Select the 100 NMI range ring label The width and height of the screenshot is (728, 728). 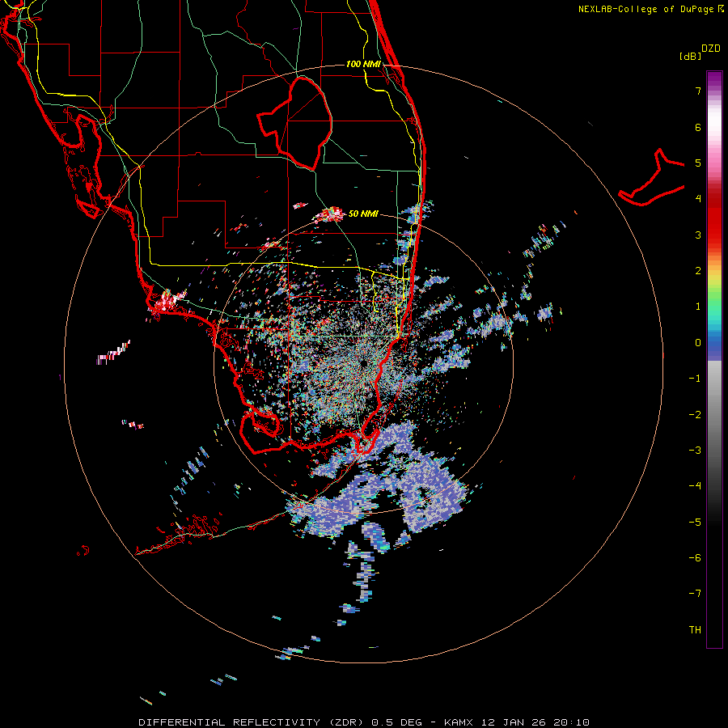pos(363,64)
